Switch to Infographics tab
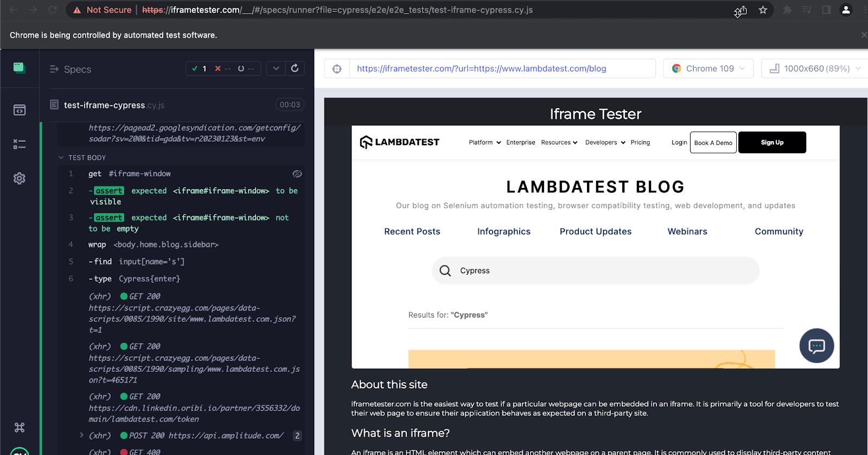 pos(504,231)
